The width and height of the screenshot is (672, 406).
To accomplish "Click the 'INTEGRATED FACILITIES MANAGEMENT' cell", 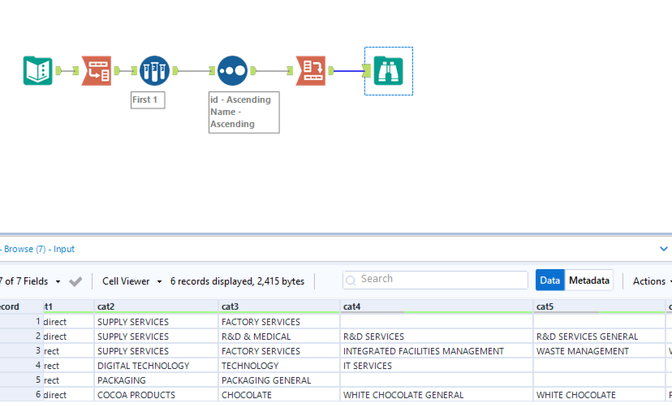I will (437, 351).
